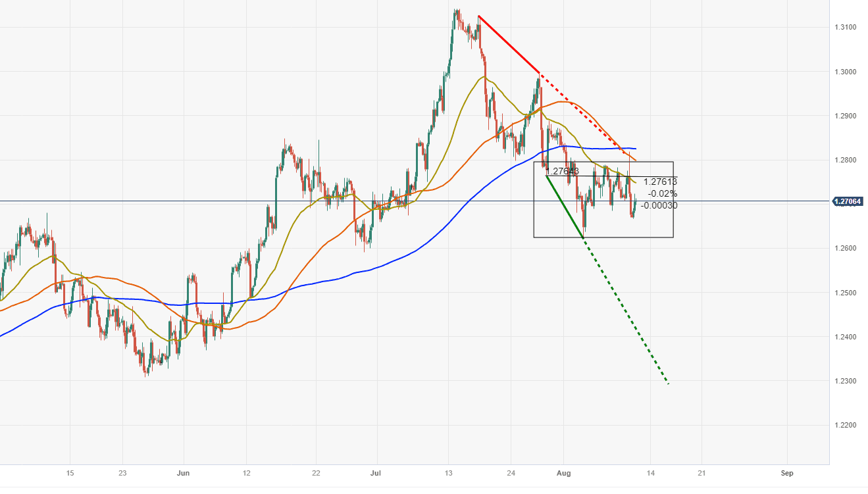Select the solid green descending trendline

565,207
